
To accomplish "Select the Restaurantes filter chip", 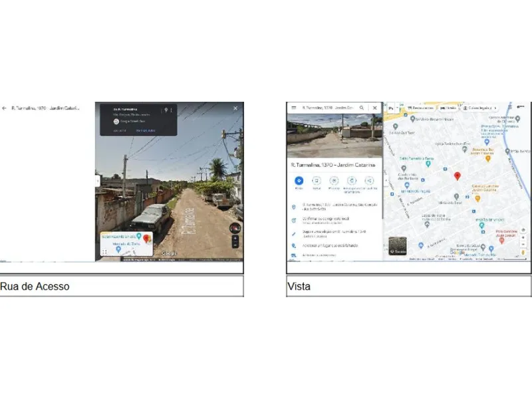I will [x=420, y=108].
